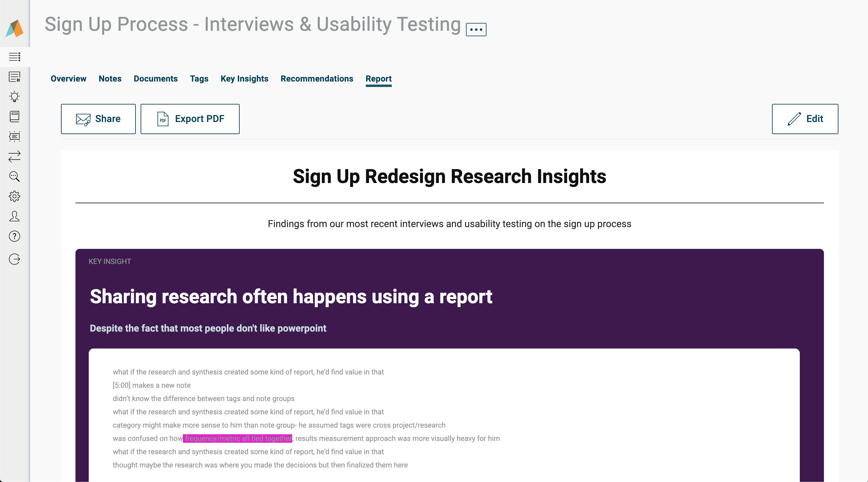Open the book icon in the sidebar

14,117
